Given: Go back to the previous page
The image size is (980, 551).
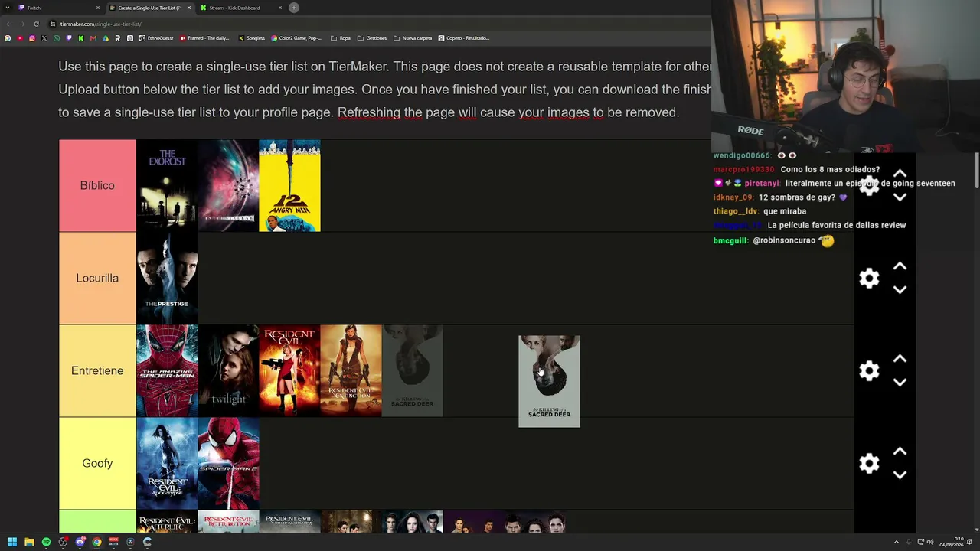Looking at the screenshot, I should [x=8, y=24].
